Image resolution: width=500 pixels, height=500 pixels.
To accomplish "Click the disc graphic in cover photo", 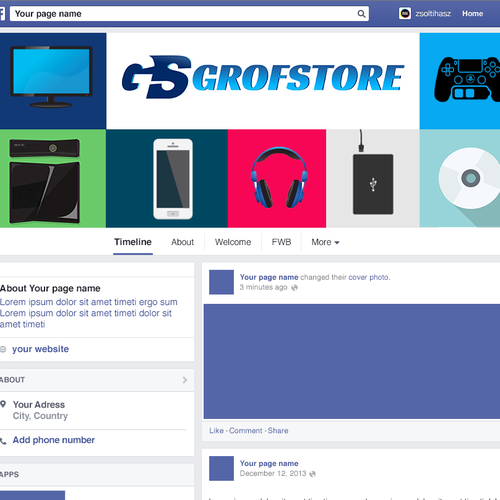I will point(469,178).
